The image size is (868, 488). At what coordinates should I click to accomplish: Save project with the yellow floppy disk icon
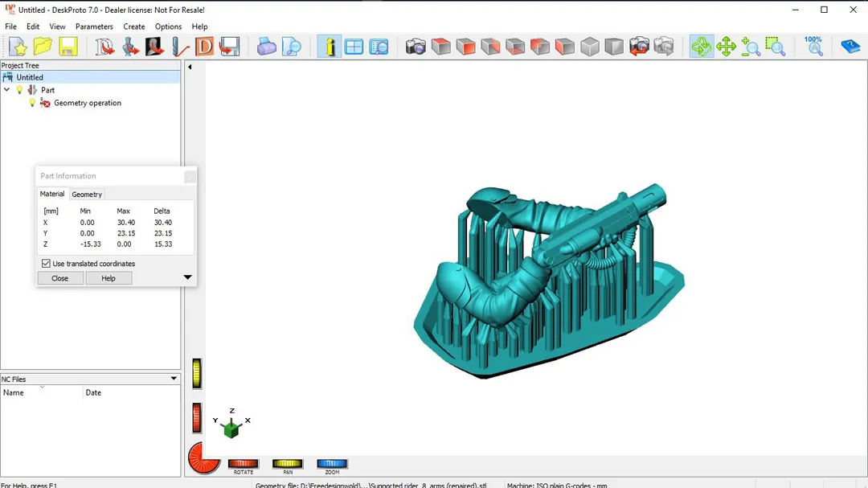pos(68,47)
